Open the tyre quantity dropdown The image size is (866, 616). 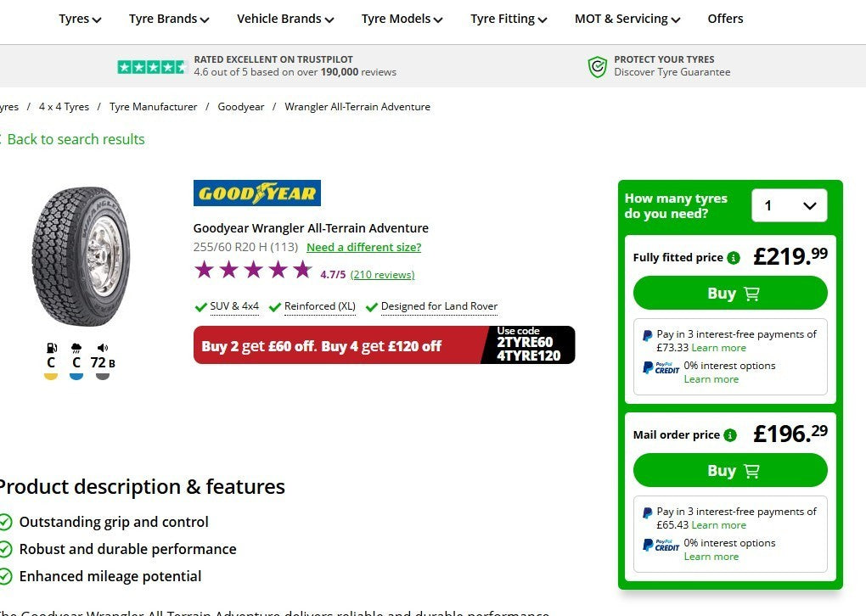pos(790,206)
